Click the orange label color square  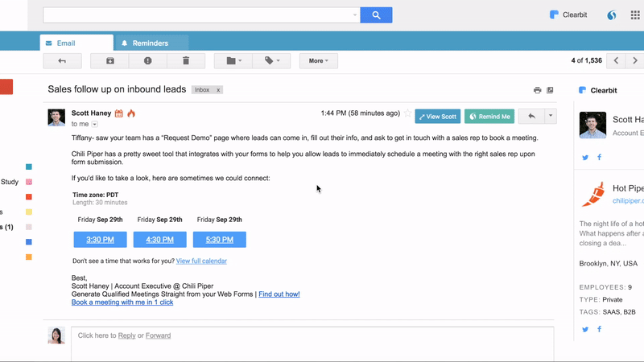(29, 257)
